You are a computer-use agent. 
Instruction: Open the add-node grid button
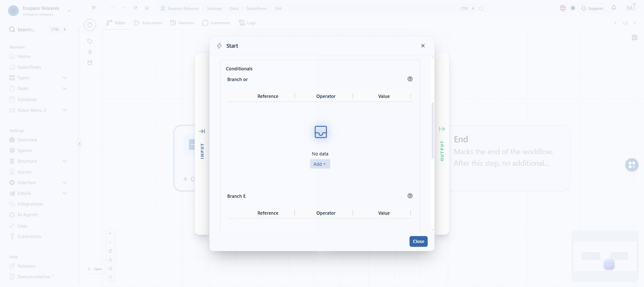click(x=632, y=165)
